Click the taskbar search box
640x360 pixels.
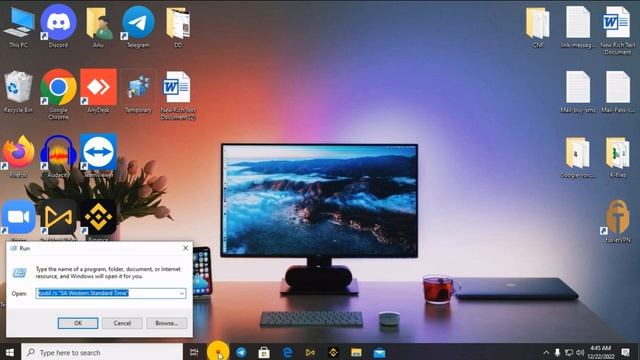coord(102,352)
